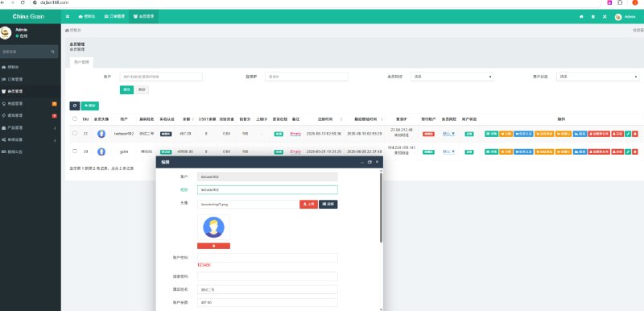Click the red remove-image button under dialog avatar

coord(213,246)
